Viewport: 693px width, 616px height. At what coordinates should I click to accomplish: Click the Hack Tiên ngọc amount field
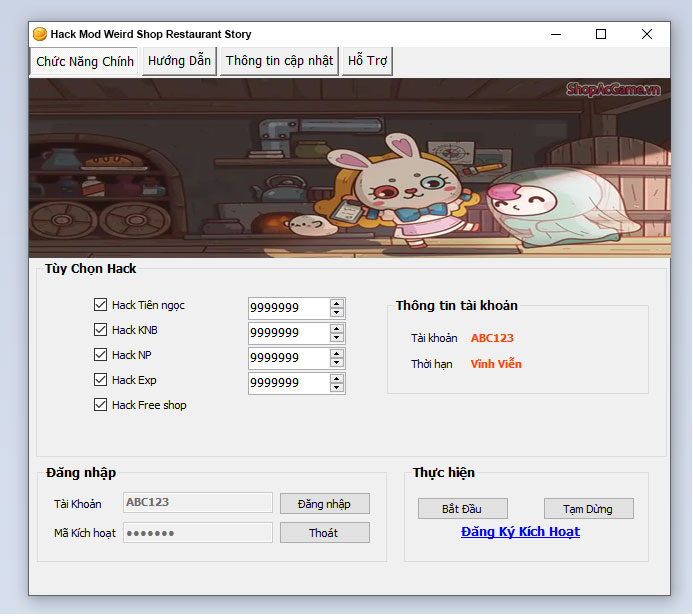(289, 308)
